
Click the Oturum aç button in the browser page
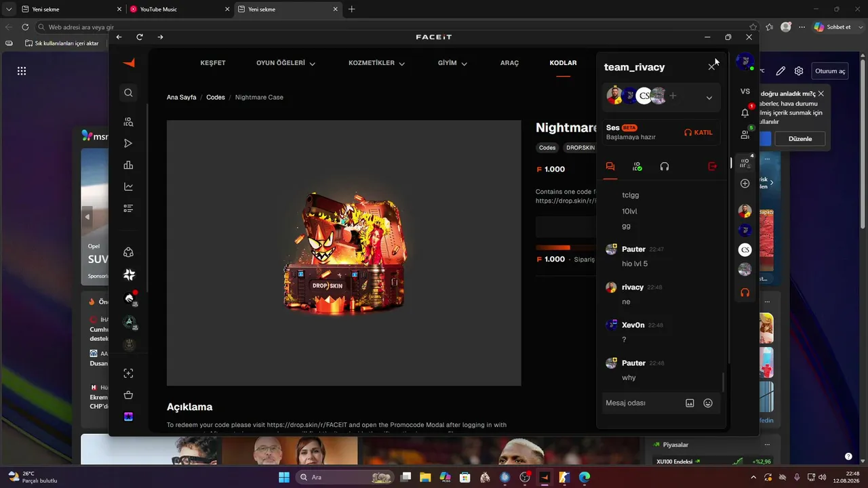(830, 71)
